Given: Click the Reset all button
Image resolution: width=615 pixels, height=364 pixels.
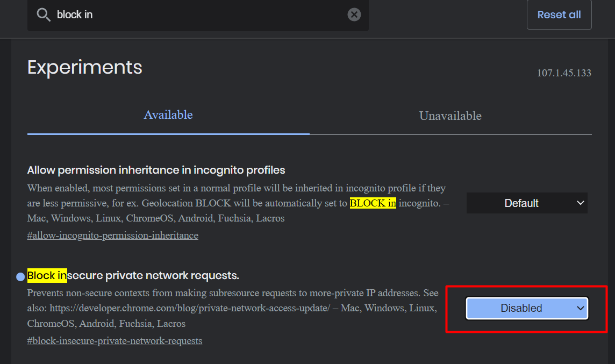Looking at the screenshot, I should coord(559,15).
